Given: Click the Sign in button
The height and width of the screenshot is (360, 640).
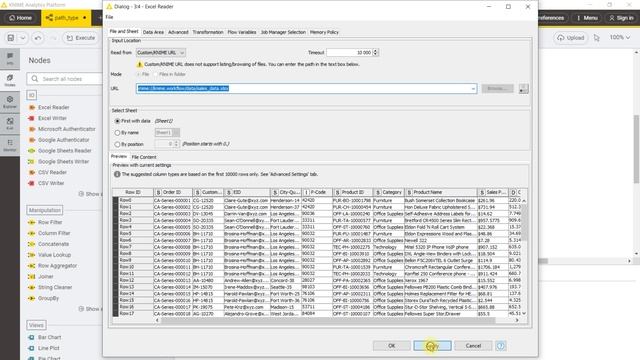Looking at the screenshot, I should point(621,18).
